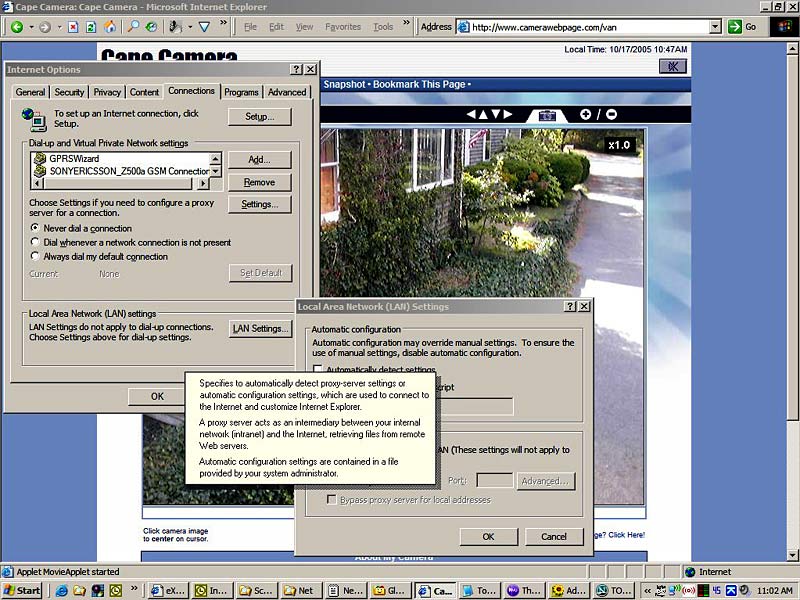Expand the Back button history dropdown

tap(31, 26)
